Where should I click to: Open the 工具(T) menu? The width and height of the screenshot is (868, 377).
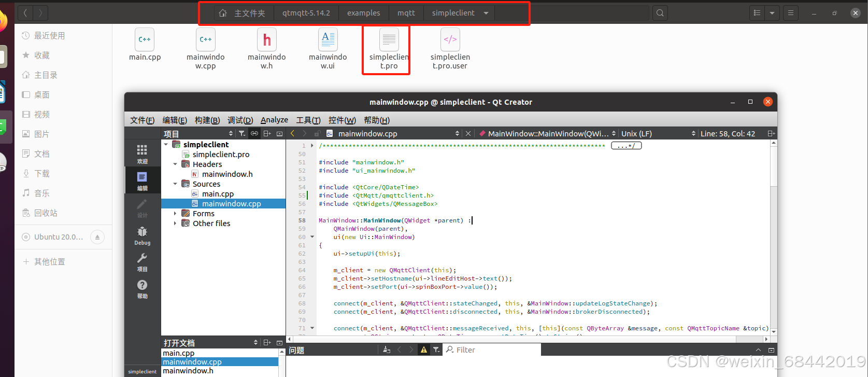[308, 120]
